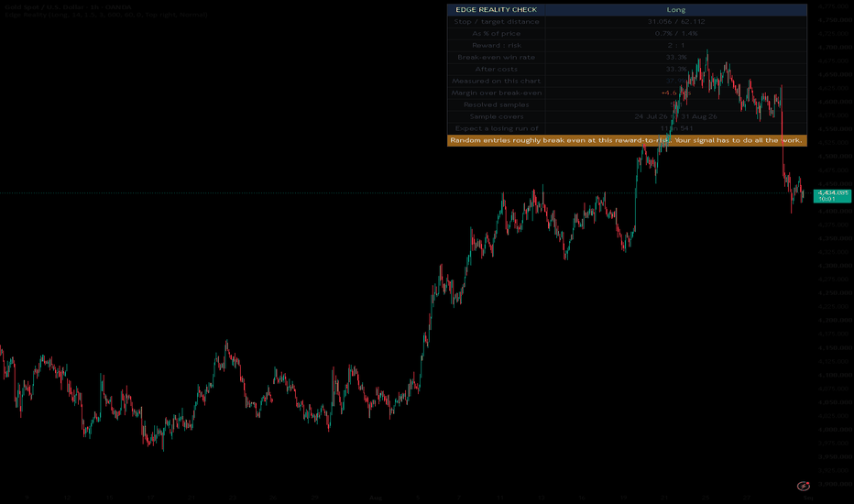This screenshot has height=504, width=854.
Task: Click the Long direction header cell
Action: tap(676, 10)
